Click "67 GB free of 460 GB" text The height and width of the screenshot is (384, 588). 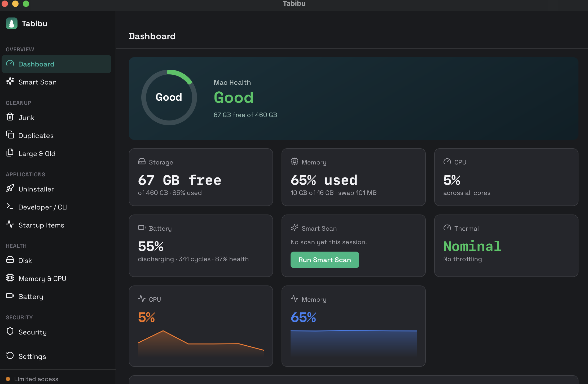pyautogui.click(x=245, y=115)
